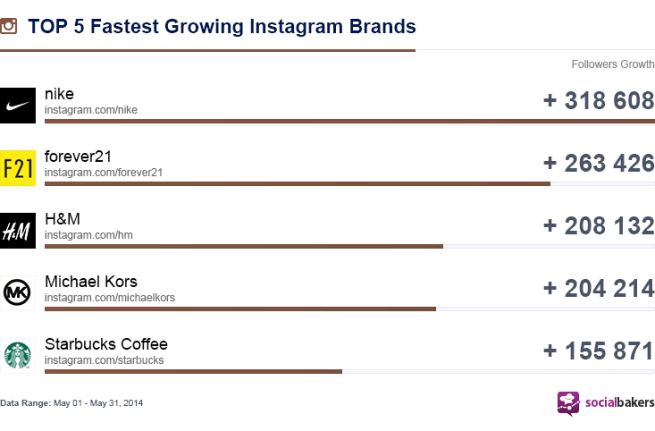Viewport: 655px width, 431px height.
Task: Click the Starbucks Coffee logo
Action: point(18,354)
